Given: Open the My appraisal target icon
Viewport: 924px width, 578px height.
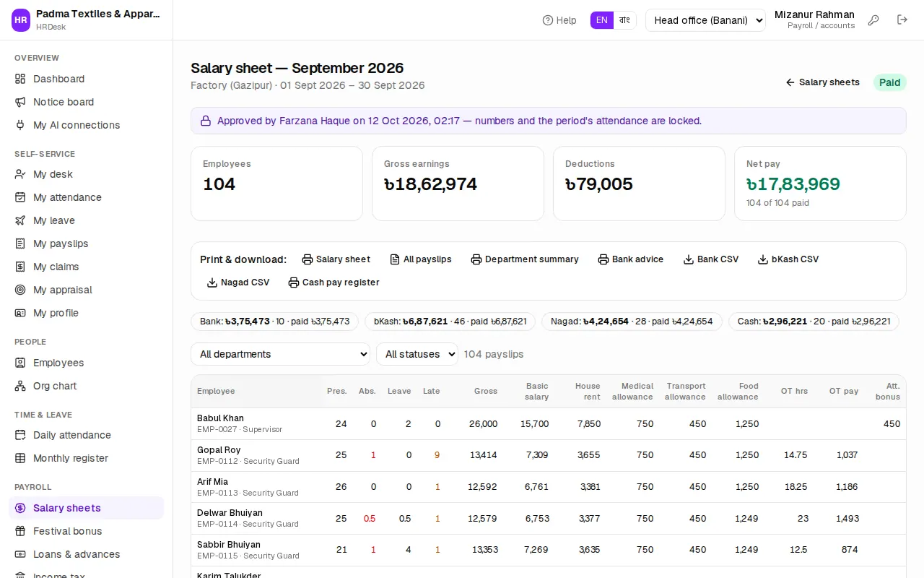Looking at the screenshot, I should 20,290.
